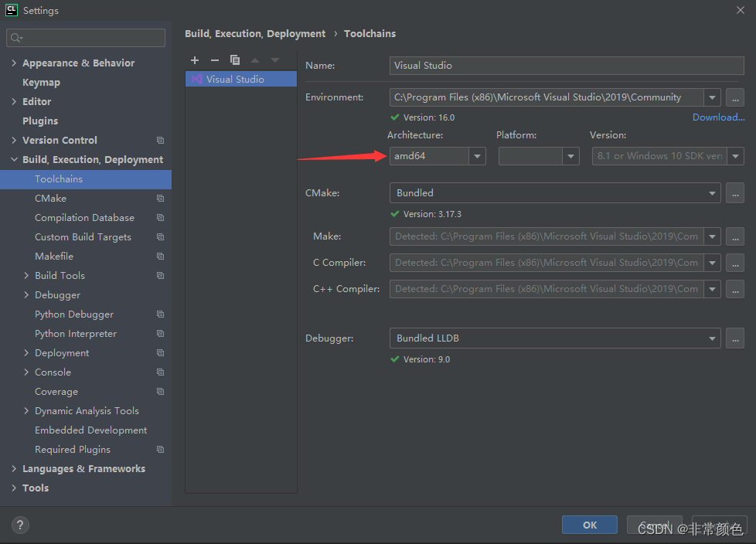Click project-level icon next to Makefile
Image resolution: width=756 pixels, height=544 pixels.
click(x=161, y=256)
